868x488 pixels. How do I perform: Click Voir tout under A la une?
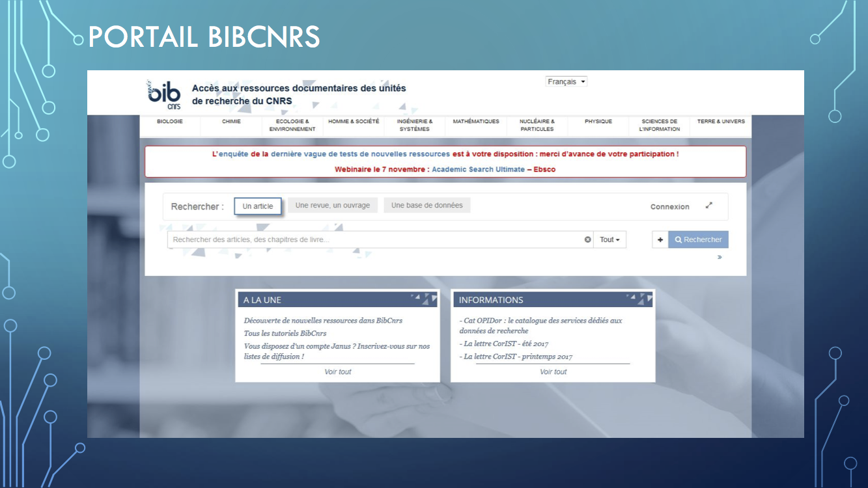pos(337,372)
